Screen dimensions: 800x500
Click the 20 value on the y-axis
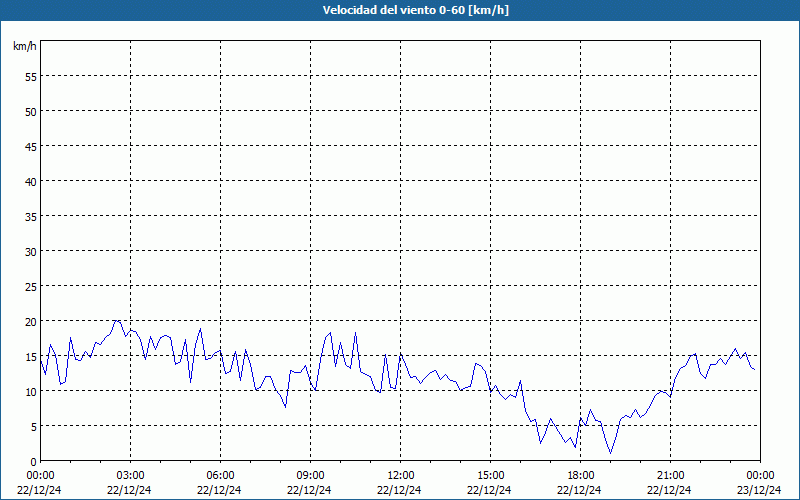[x=31, y=321]
